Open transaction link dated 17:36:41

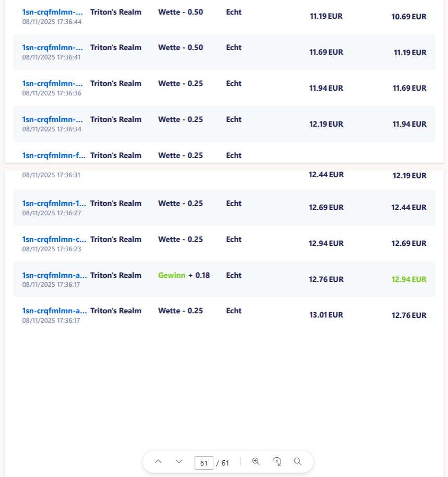tap(52, 47)
